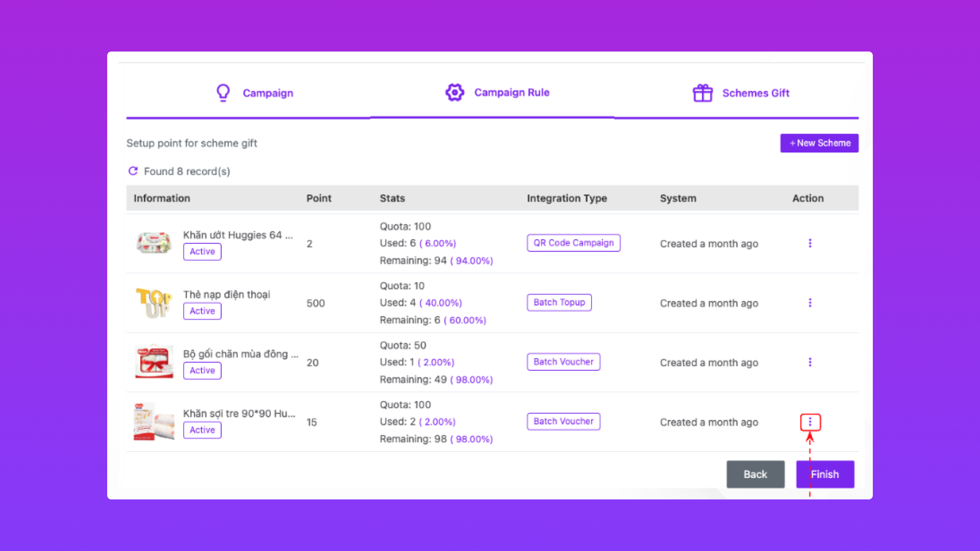Click the refresh icon beside Found 8 records
980x551 pixels.
(133, 171)
